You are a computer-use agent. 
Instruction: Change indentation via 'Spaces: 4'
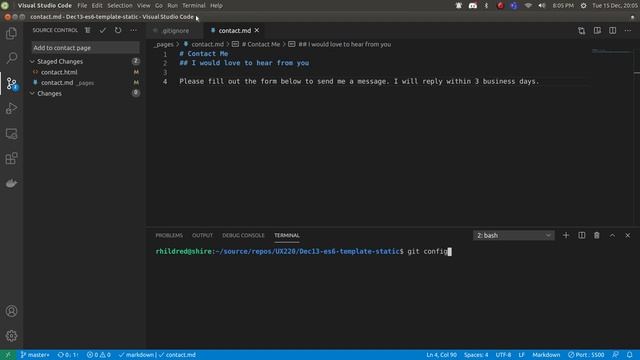point(476,355)
